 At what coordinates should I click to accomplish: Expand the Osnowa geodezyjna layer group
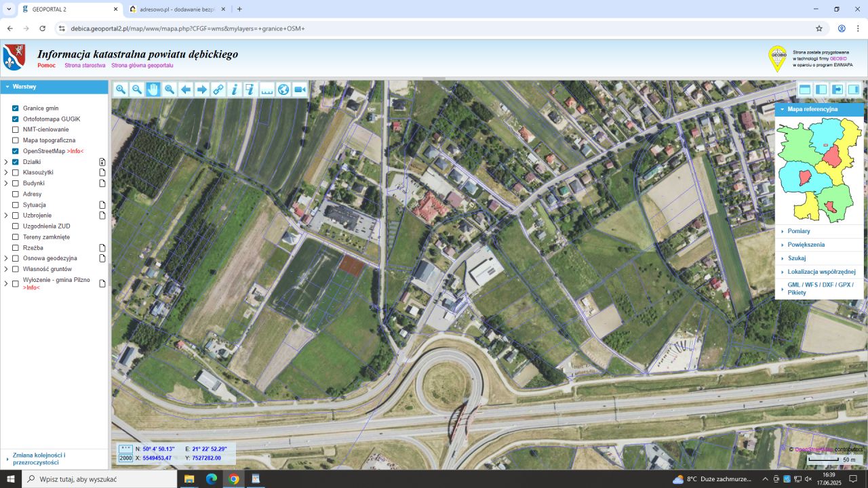(x=6, y=258)
